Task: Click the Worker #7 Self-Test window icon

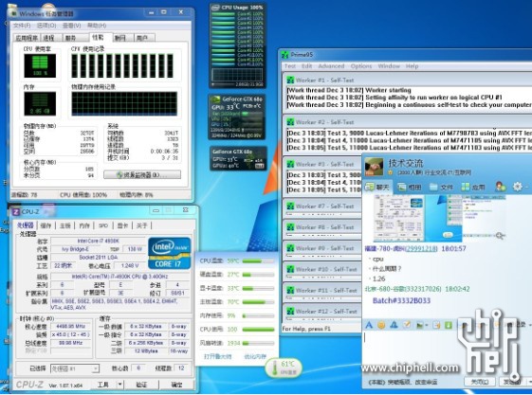Action: click(x=290, y=206)
